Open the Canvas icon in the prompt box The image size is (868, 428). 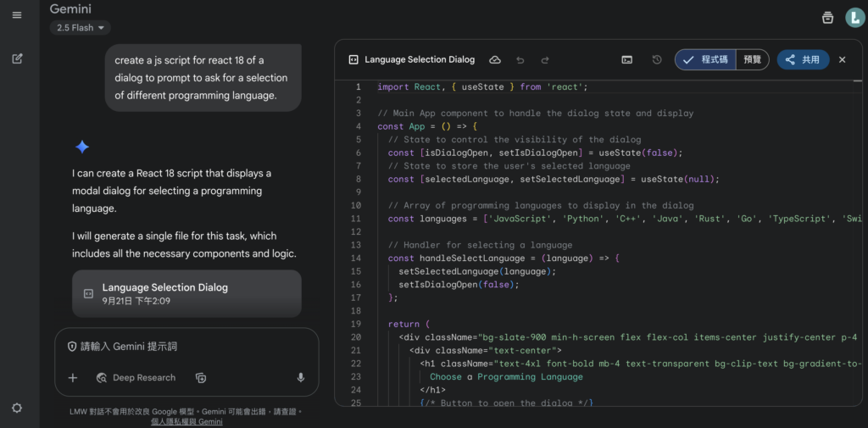tap(201, 378)
